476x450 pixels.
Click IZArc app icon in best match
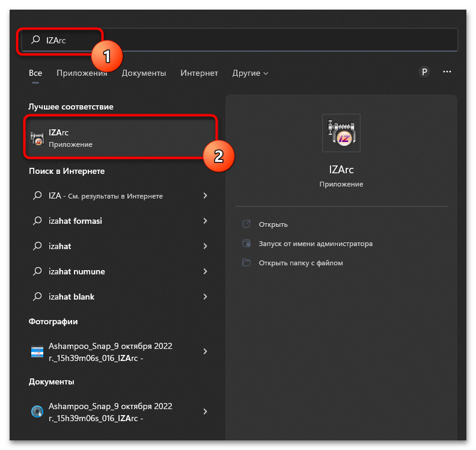tap(37, 138)
